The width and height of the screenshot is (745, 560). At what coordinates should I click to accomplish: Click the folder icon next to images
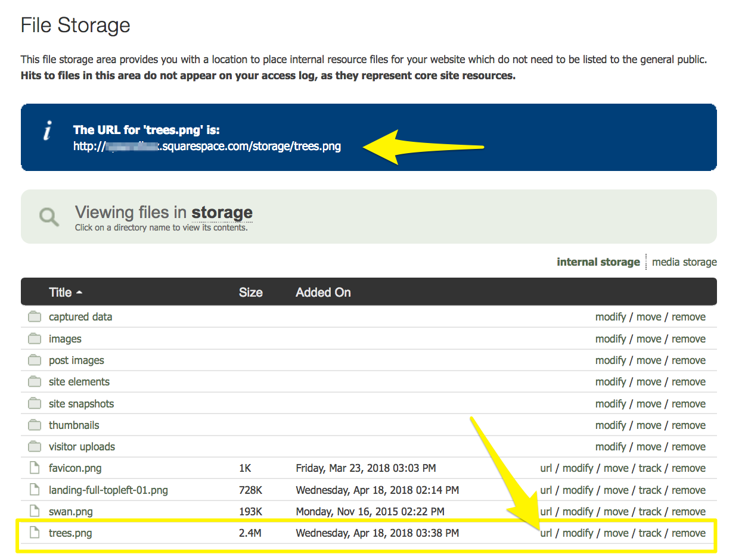tap(35, 339)
